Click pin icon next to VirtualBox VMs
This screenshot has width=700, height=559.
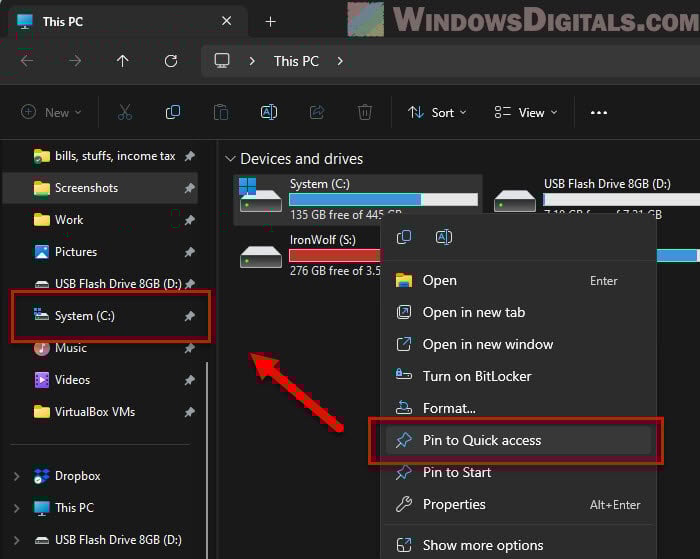[x=190, y=412]
